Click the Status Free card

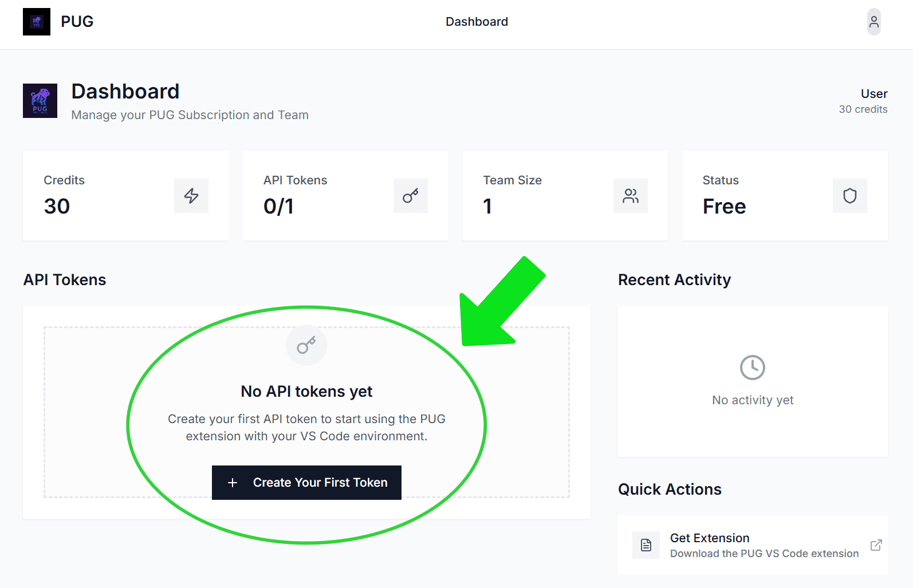tap(785, 196)
